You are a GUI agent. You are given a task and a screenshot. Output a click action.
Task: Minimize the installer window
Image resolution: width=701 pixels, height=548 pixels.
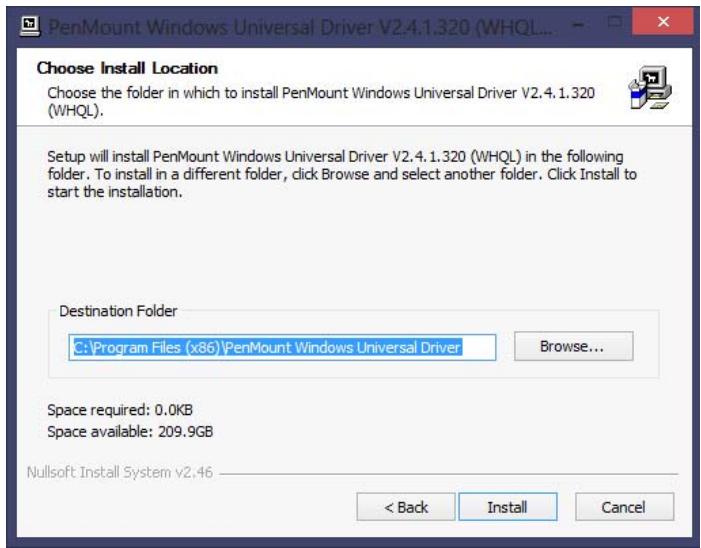click(578, 24)
